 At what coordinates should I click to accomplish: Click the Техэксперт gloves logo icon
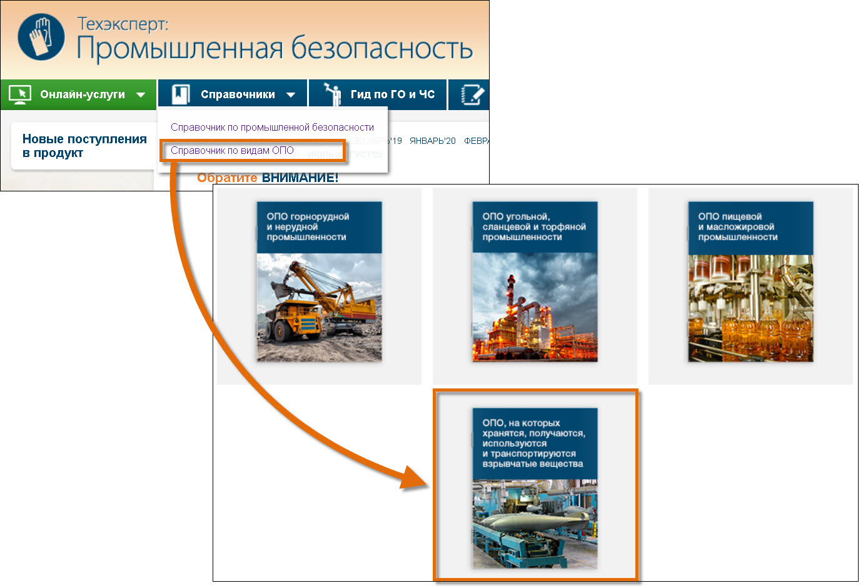click(41, 37)
